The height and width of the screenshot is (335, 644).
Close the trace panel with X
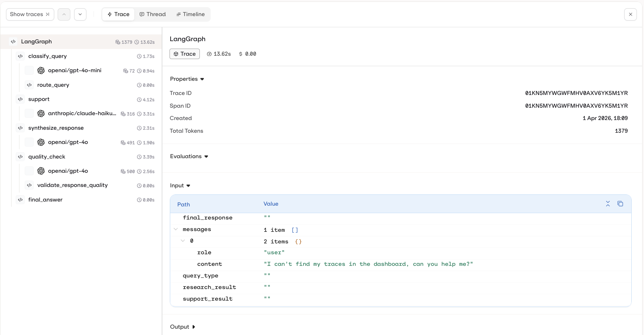click(x=631, y=14)
